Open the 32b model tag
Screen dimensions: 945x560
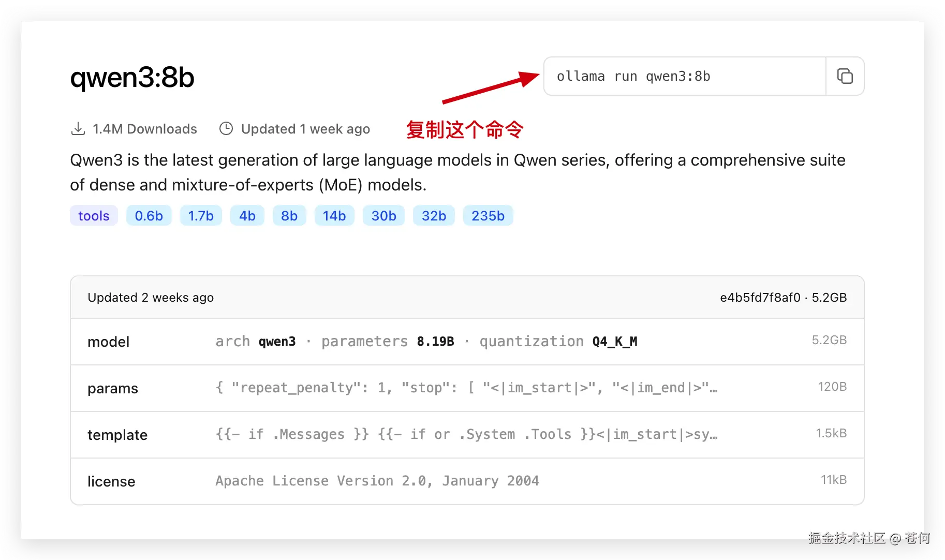[x=434, y=215]
